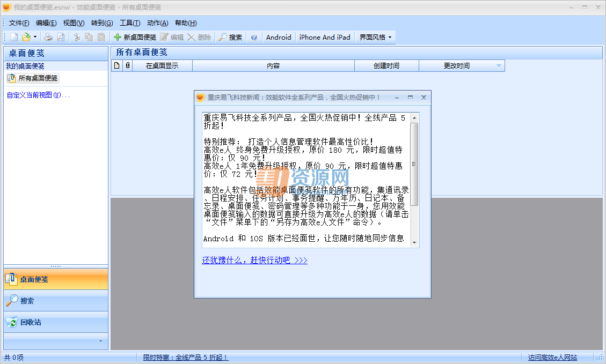This screenshot has height=364, width=606.
Task: Sort by 在桌面显示 column header
Action: click(x=162, y=65)
